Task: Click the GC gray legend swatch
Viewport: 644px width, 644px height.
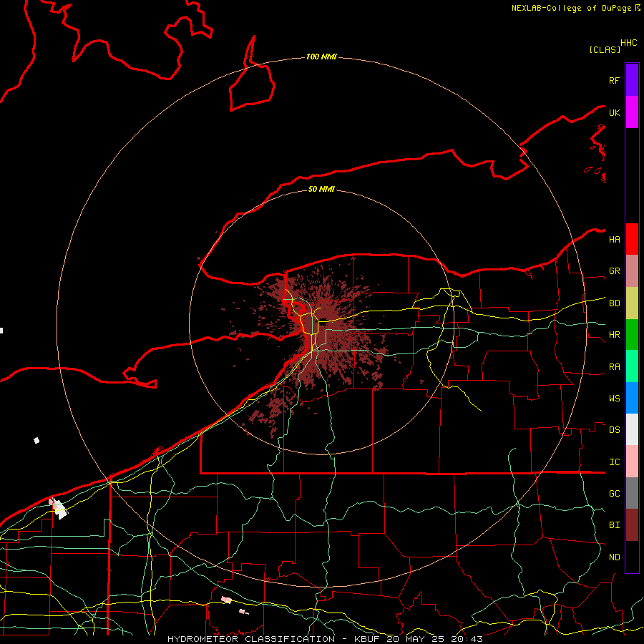Action: pos(632,493)
